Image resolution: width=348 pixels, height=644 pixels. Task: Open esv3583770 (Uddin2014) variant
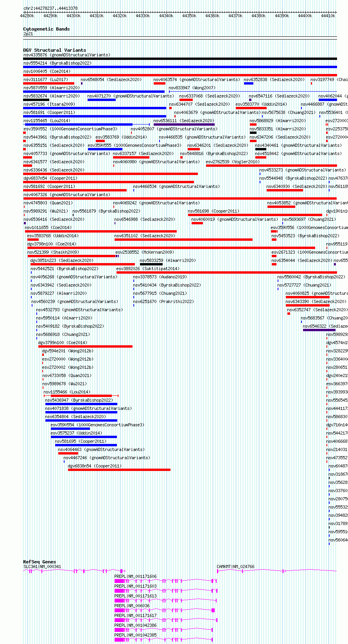[261, 104]
